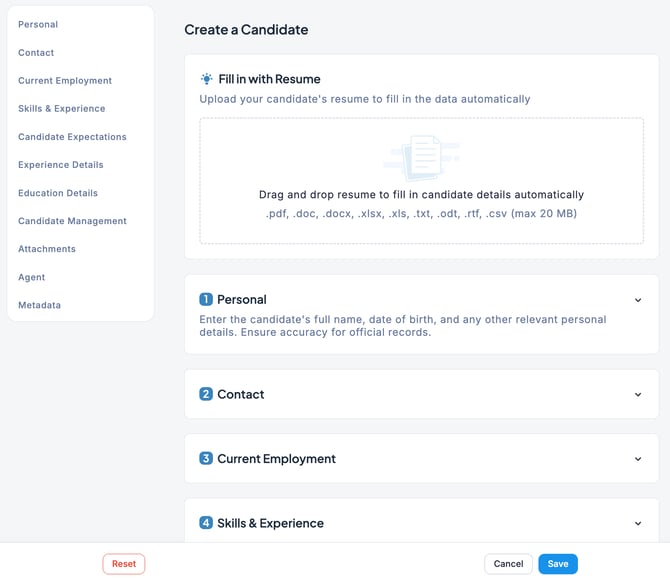Click the lightbulb icon beside Fill in with Resume
The image size is (670, 578).
pos(206,78)
